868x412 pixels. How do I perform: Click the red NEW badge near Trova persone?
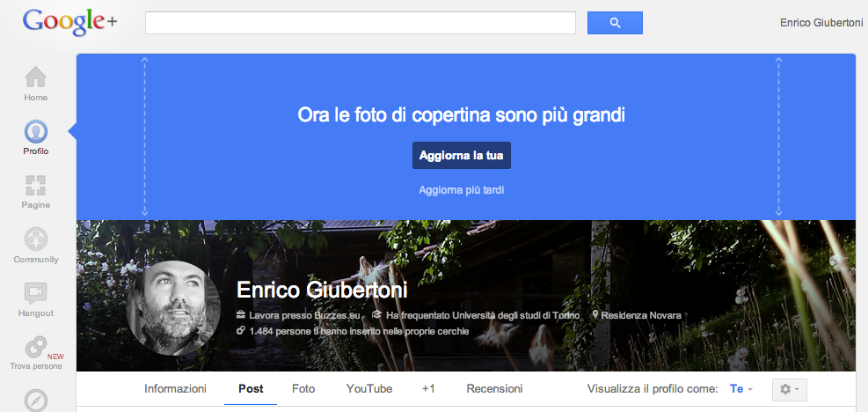55,357
